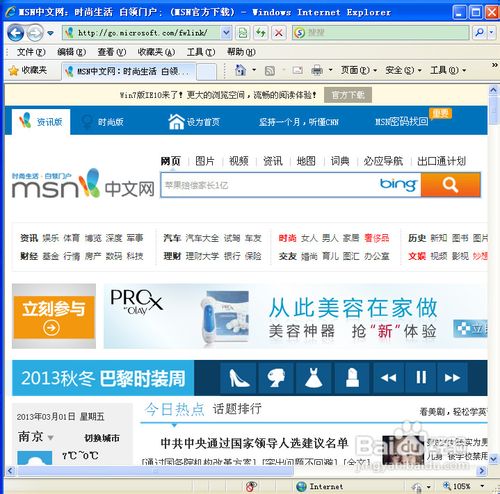Click the lipstick icon in fashion bar
Viewport: 500px width, 494px height.
pyautogui.click(x=352, y=378)
